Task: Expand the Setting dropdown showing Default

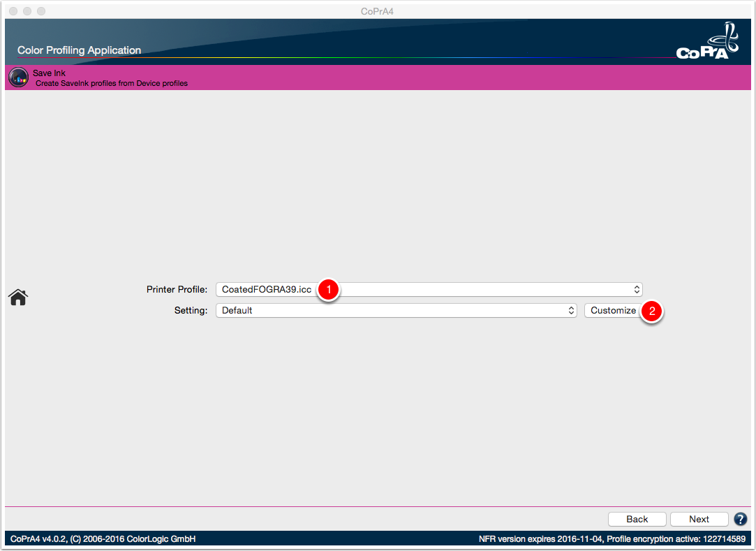Action: [396, 310]
